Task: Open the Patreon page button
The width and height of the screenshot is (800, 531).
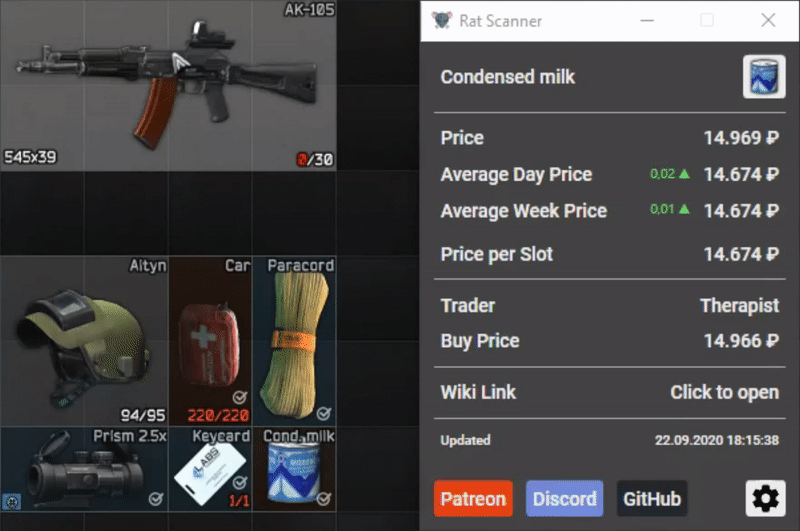Action: 473,498
